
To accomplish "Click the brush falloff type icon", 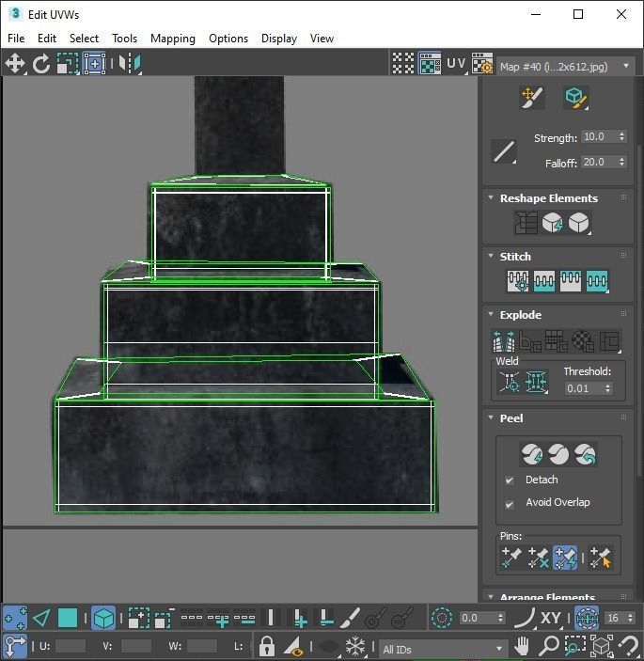I will click(x=504, y=151).
